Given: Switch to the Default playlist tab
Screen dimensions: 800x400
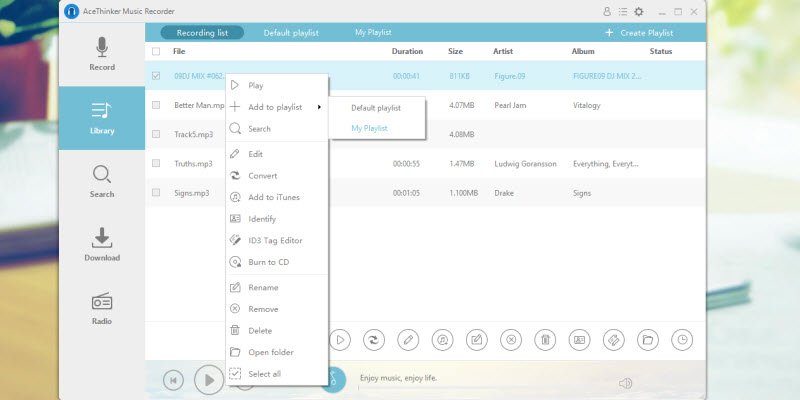Looking at the screenshot, I should click(x=291, y=33).
